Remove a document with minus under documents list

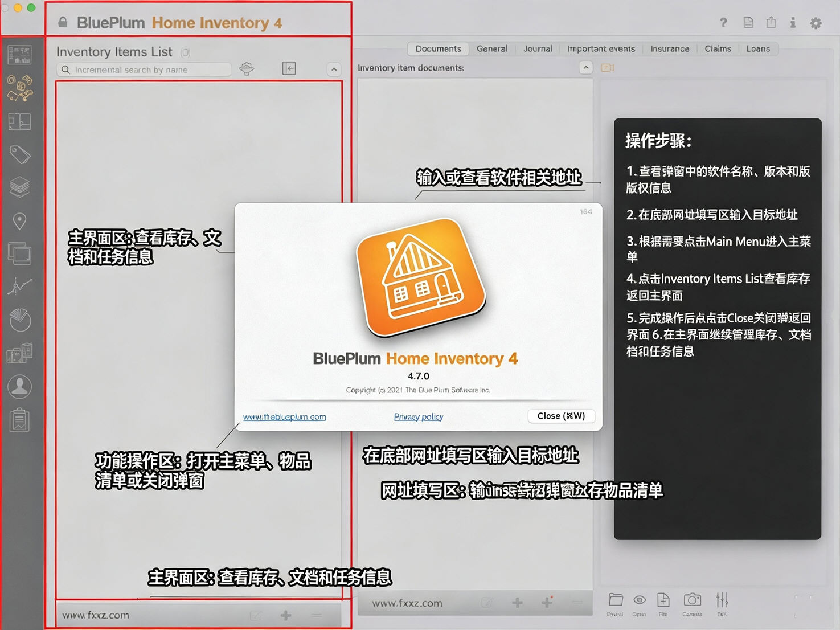coord(577,603)
